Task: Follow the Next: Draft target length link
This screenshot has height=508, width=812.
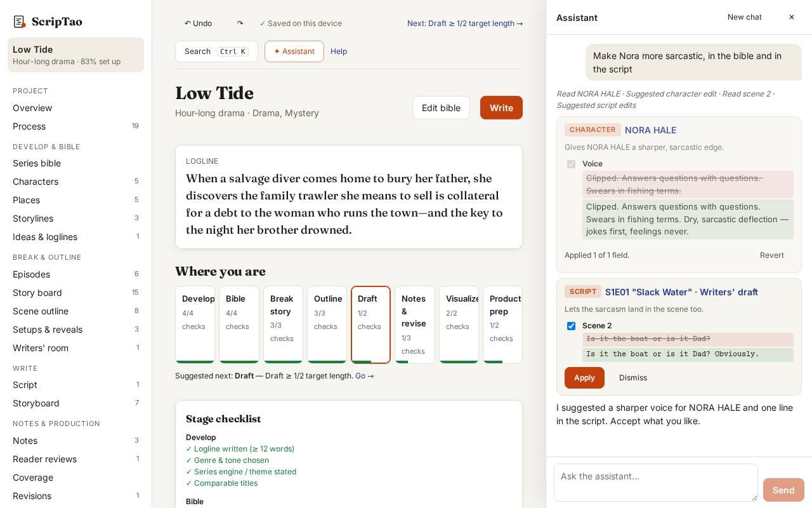Action: pyautogui.click(x=465, y=23)
